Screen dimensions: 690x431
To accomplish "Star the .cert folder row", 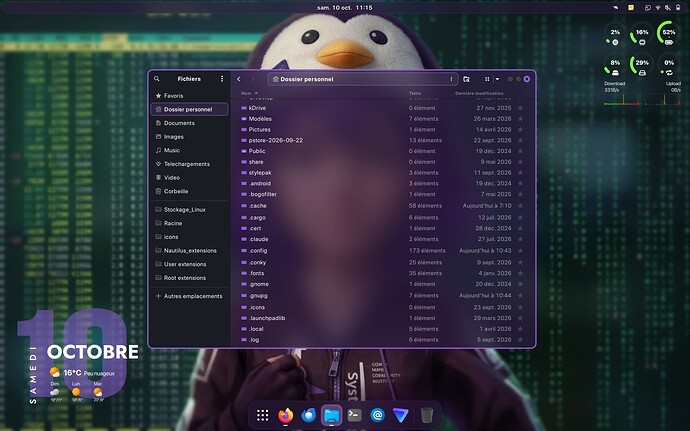I will (x=521, y=228).
